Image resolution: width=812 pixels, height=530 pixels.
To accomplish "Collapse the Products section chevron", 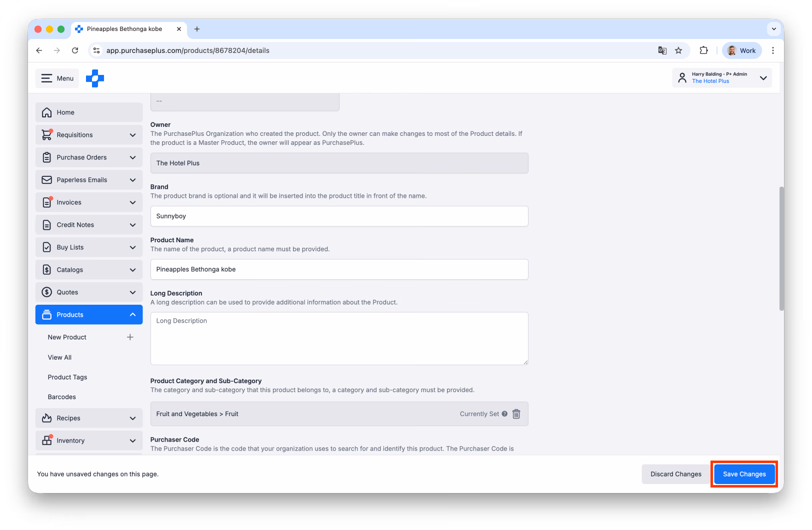I will click(x=132, y=315).
